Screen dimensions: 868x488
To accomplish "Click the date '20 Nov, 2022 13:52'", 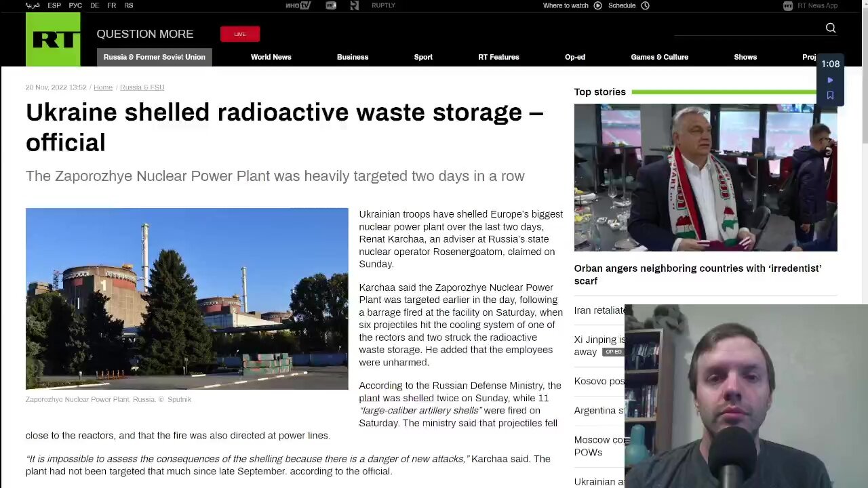I will 56,87.
